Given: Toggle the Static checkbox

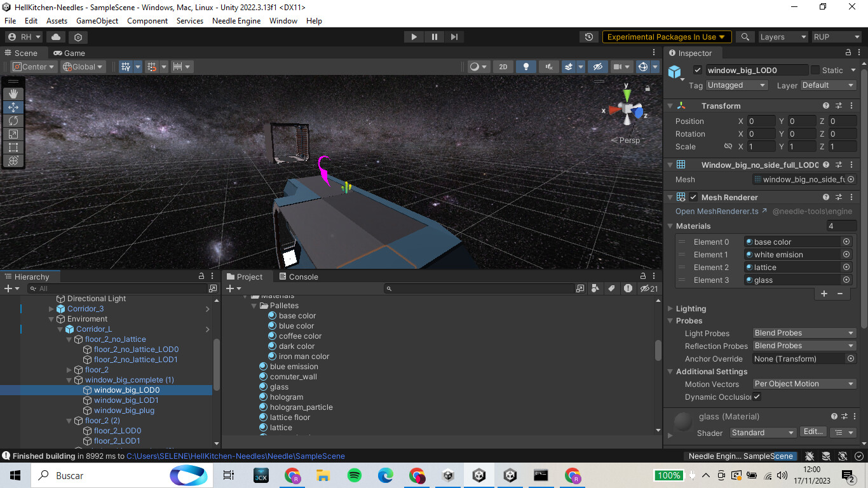Looking at the screenshot, I should [815, 71].
